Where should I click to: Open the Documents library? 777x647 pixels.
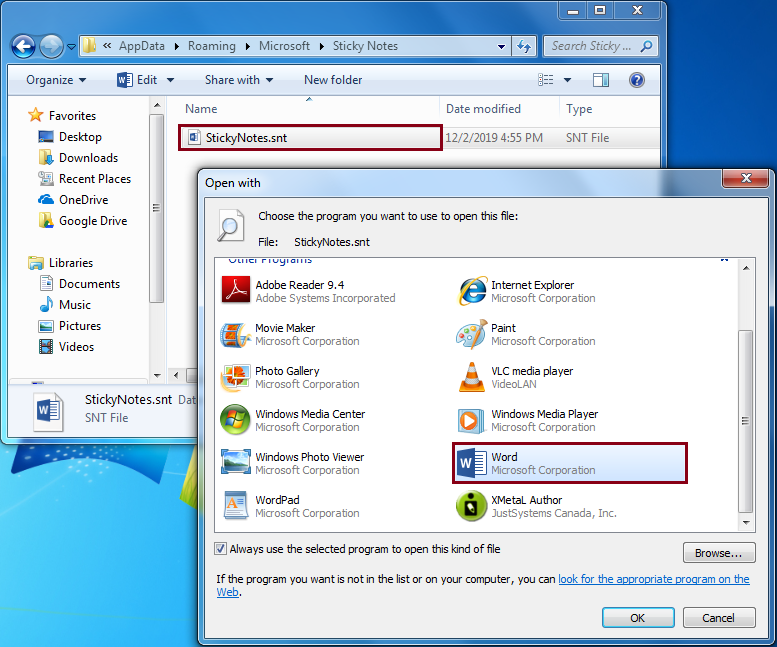(x=79, y=283)
